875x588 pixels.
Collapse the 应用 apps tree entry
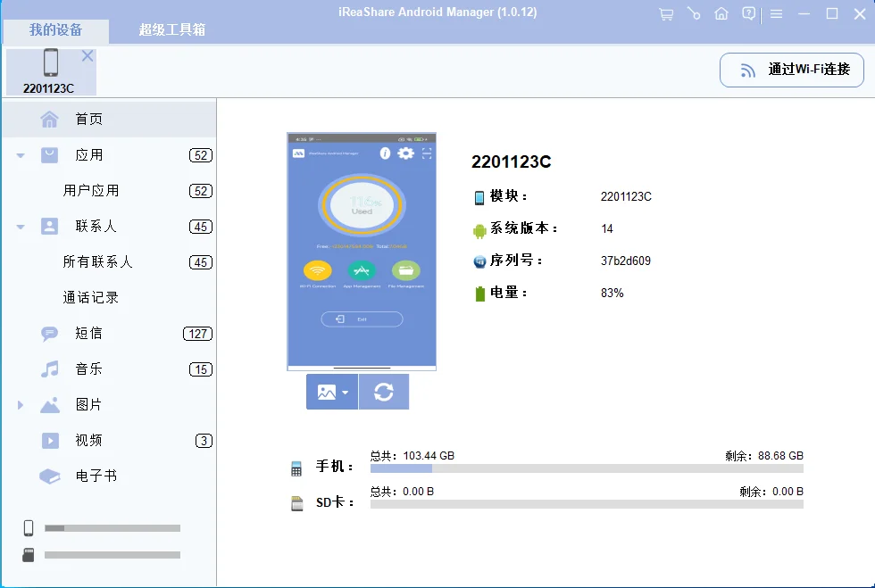coord(20,154)
